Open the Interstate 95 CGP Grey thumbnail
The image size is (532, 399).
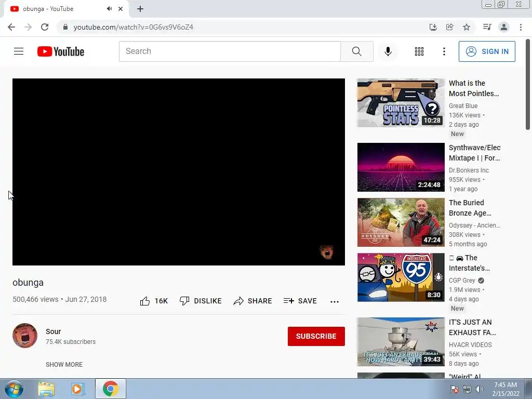401,277
